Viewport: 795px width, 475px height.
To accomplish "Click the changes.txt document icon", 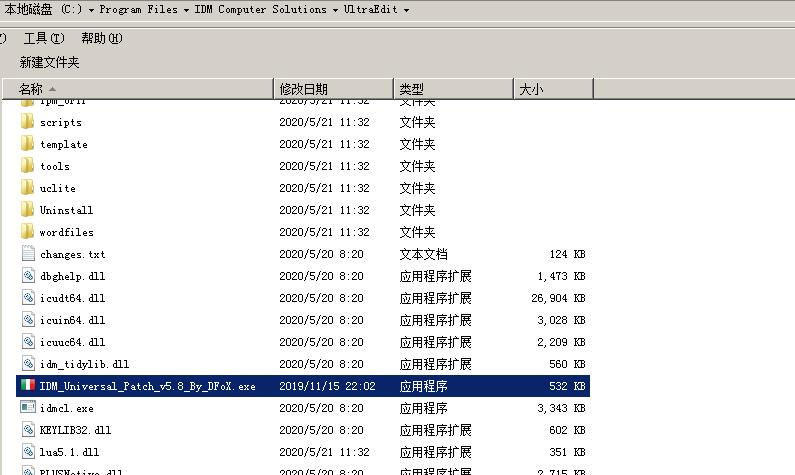I will (x=28, y=253).
